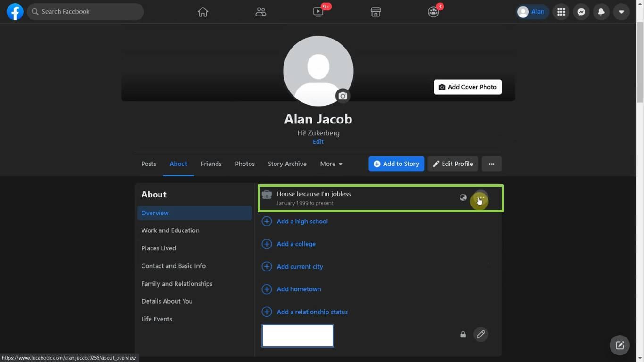Expand the More tab dropdown
The height and width of the screenshot is (362, 644).
(x=331, y=164)
